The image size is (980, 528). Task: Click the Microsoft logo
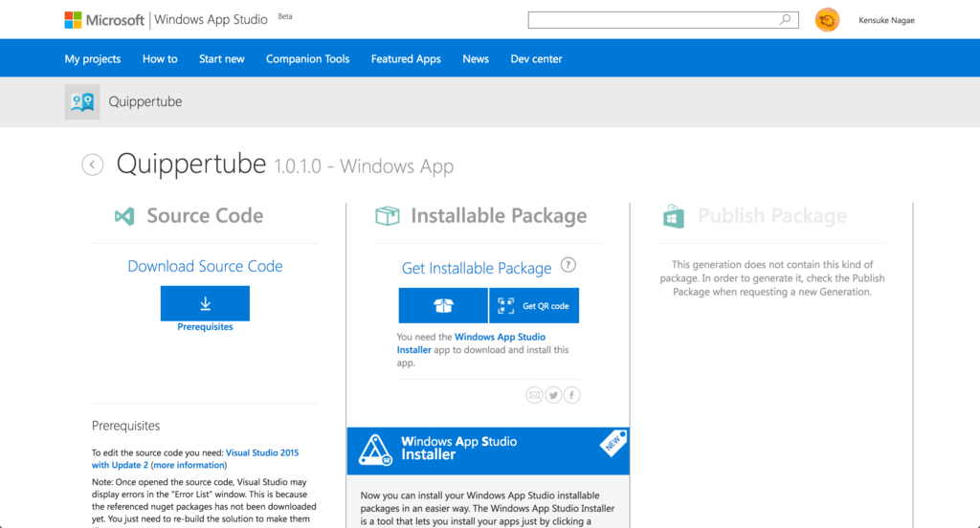[x=104, y=20]
